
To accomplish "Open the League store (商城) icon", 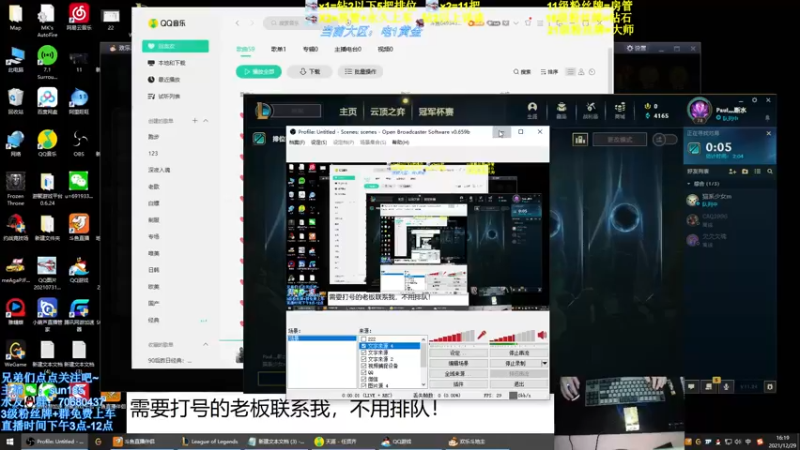I will [620, 110].
